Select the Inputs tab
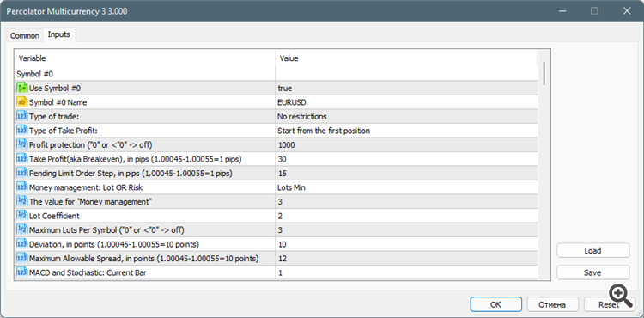Image resolution: width=644 pixels, height=318 pixels. (58, 34)
